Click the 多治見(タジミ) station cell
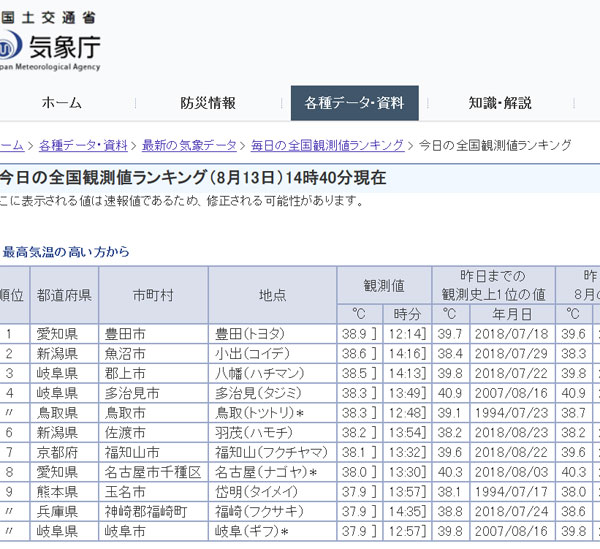 click(x=272, y=393)
